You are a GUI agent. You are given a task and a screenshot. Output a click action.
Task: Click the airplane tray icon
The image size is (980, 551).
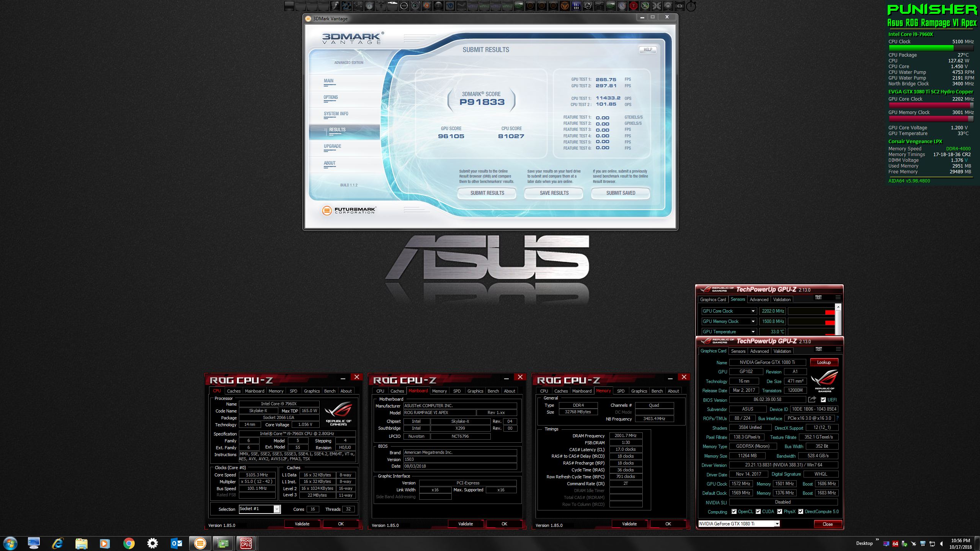[x=914, y=544]
